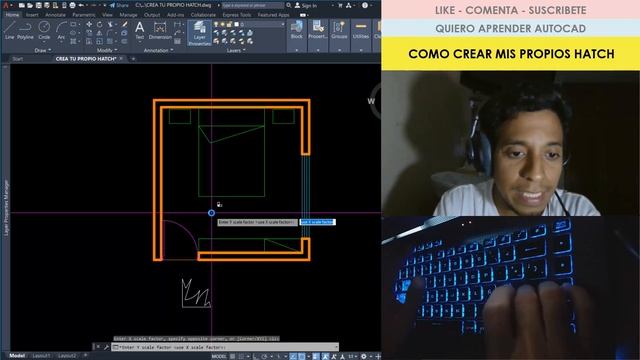Switch to the Layout2 tab
640x360 pixels.
click(x=67, y=356)
